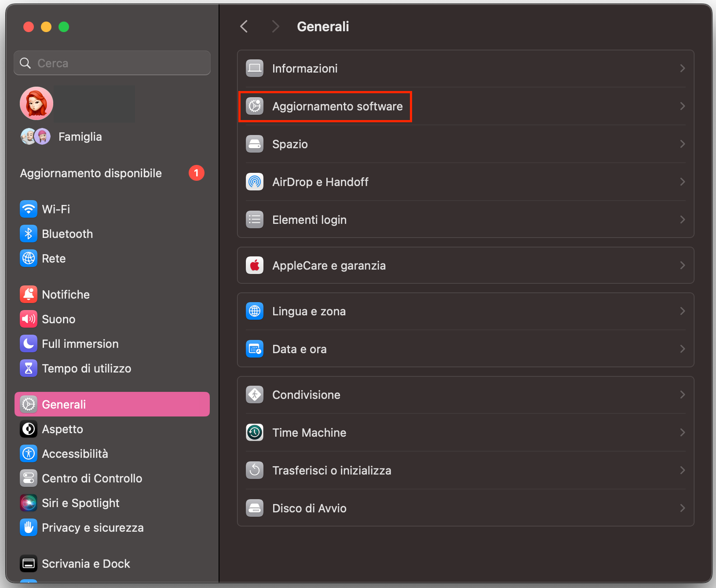Open the Spazio row via its chevron
Screen dimensions: 716x588
pyautogui.click(x=682, y=144)
